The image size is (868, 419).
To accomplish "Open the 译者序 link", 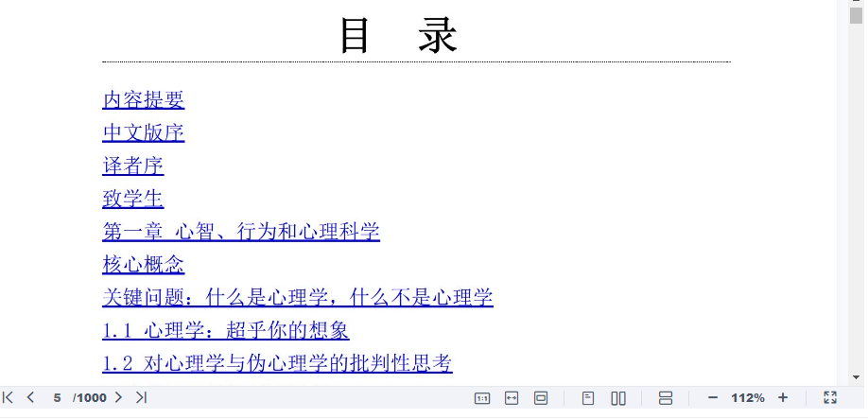I will point(132,166).
